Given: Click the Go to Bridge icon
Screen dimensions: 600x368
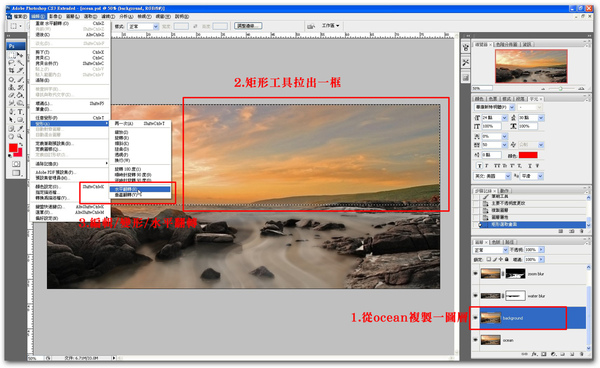Looking at the screenshot, I should click(x=311, y=26).
